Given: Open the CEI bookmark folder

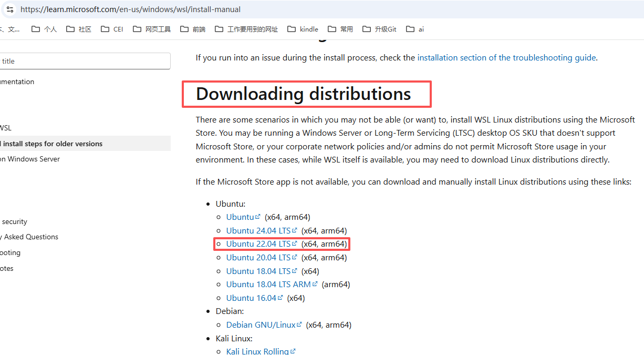Looking at the screenshot, I should [x=112, y=29].
